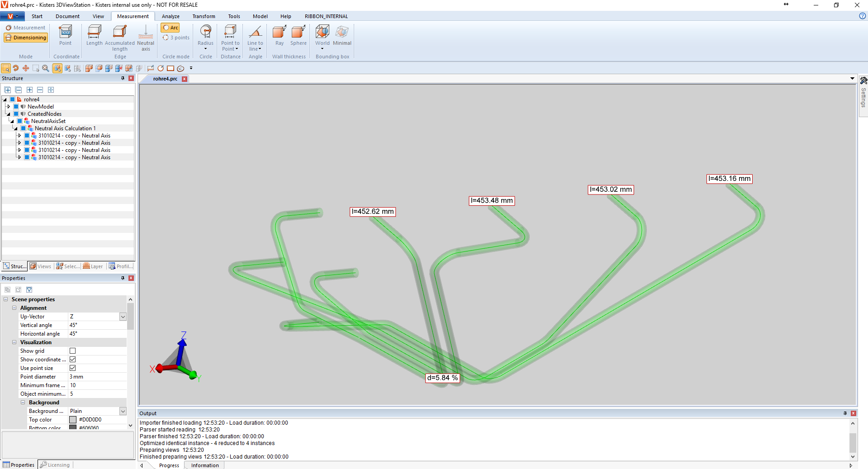This screenshot has height=469, width=868.
Task: Collapse all nodes in Structure panel
Action: (19, 90)
